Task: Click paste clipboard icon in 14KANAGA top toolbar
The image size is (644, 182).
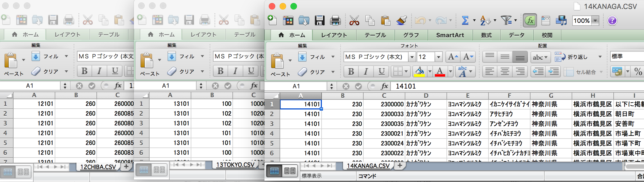Action: click(386, 20)
